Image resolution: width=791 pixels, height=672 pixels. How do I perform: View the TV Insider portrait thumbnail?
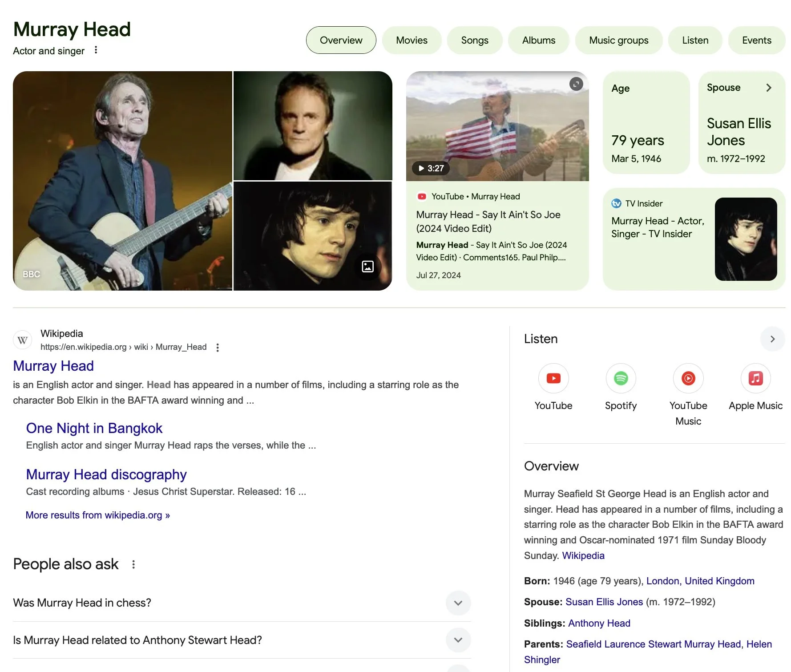click(x=746, y=239)
